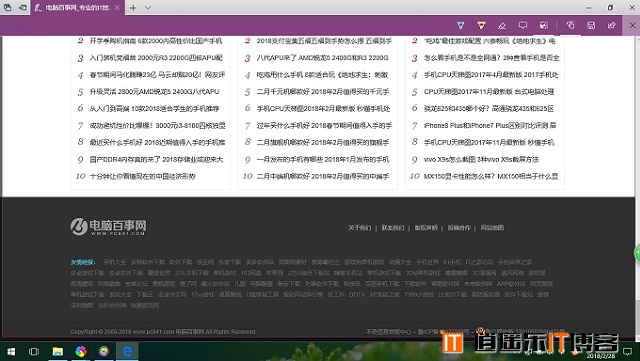Open the colorful pinwheel app on the taskbar
Viewport: 640px width, 361px height.
click(x=81, y=352)
